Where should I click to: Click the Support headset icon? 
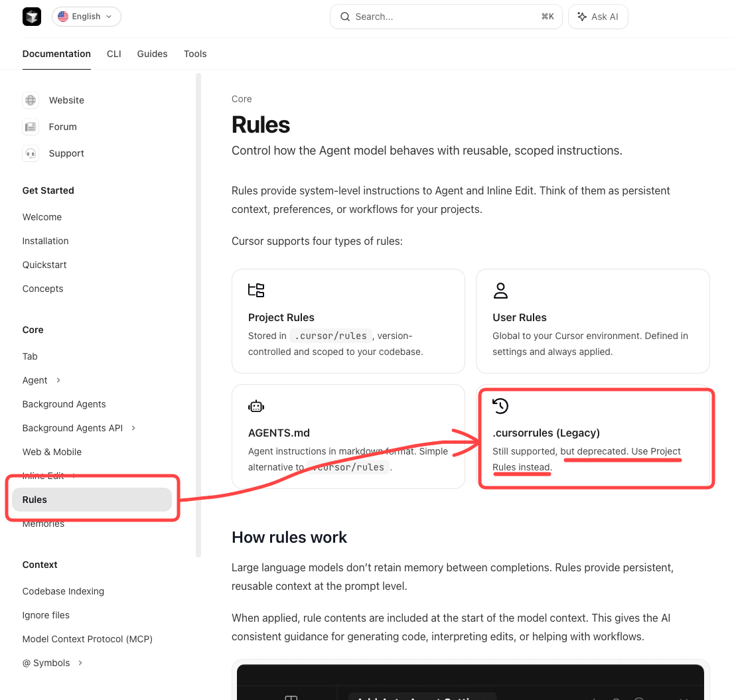31,153
